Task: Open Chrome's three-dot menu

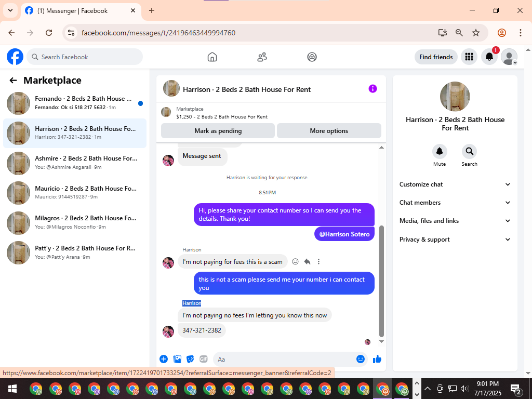Action: click(x=520, y=33)
